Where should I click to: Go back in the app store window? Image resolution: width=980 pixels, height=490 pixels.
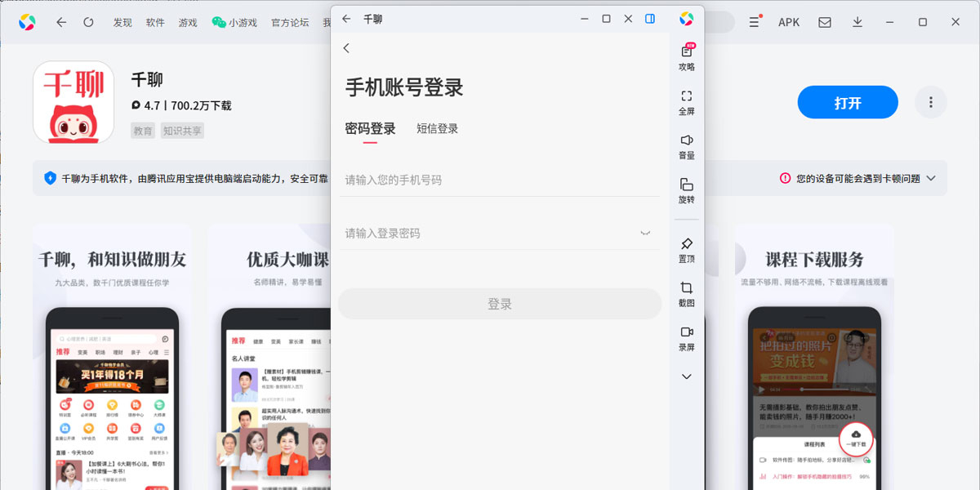[x=61, y=22]
